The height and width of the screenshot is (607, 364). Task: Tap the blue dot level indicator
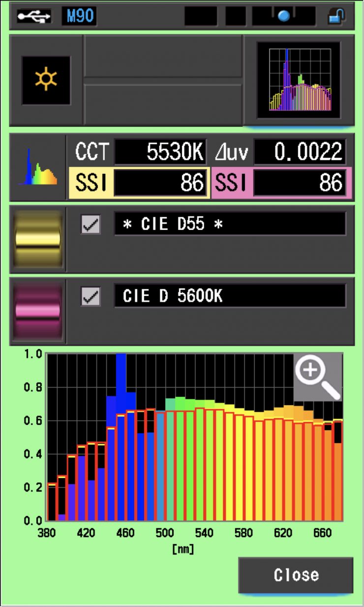coord(284,17)
